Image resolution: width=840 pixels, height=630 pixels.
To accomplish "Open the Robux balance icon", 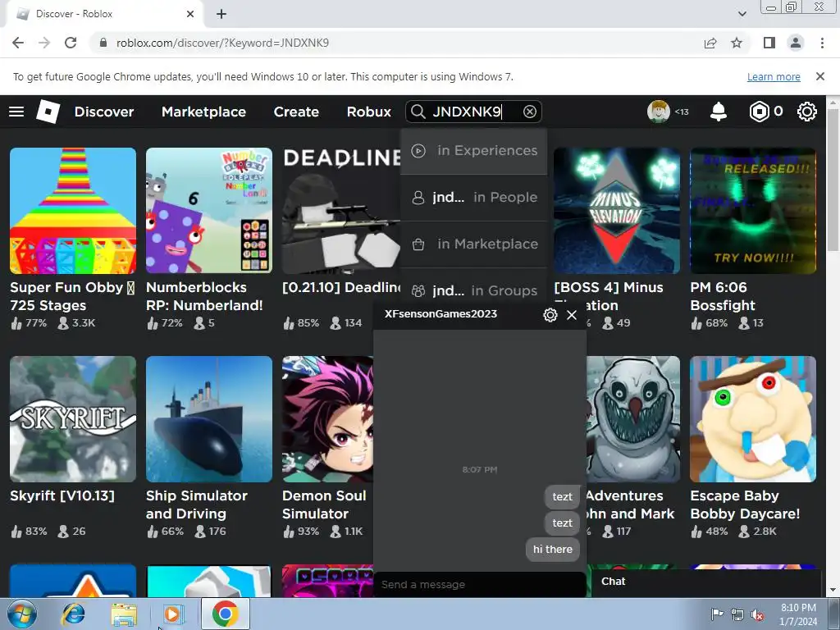I will coord(759,112).
